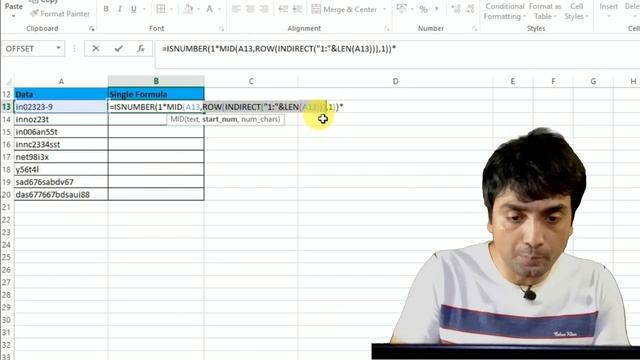Select row 13 header
Image resolution: width=640 pixels, height=360 pixels.
tap(7, 107)
